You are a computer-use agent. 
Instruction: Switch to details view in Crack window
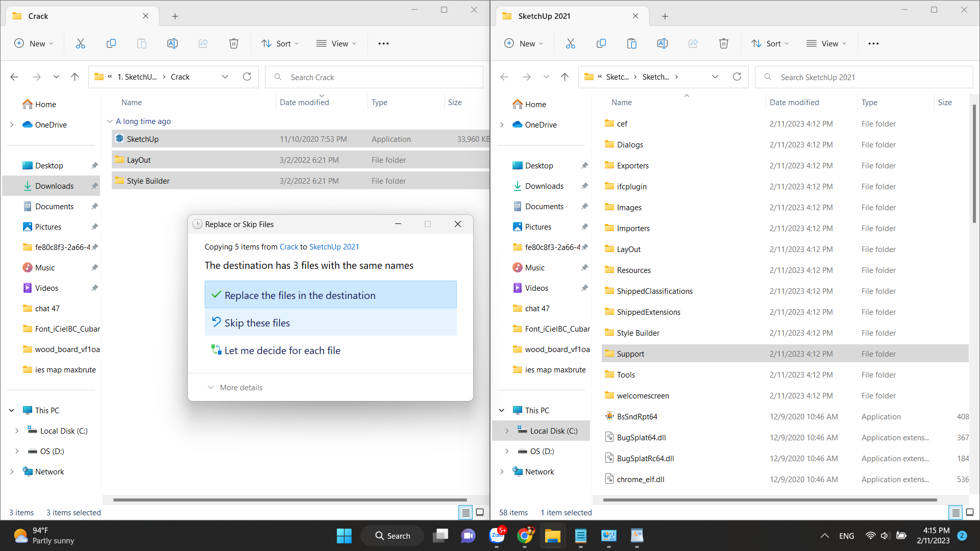pos(465,512)
